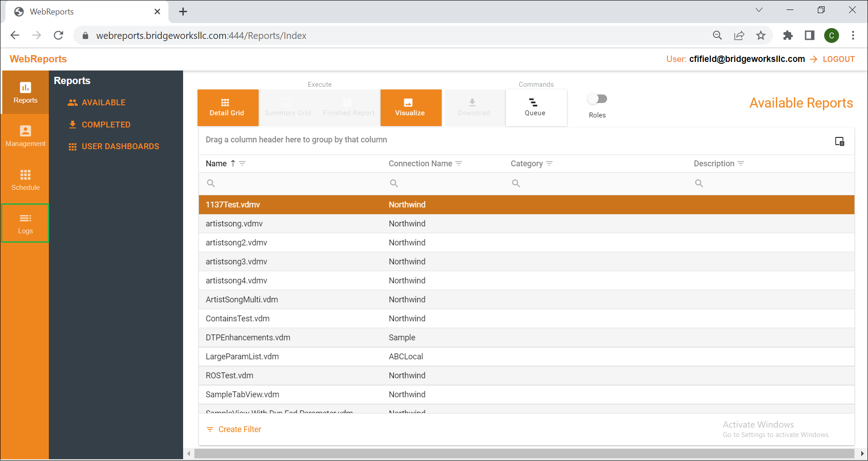This screenshot has height=461, width=868.
Task: Click the LOGOUT link
Action: [838, 59]
